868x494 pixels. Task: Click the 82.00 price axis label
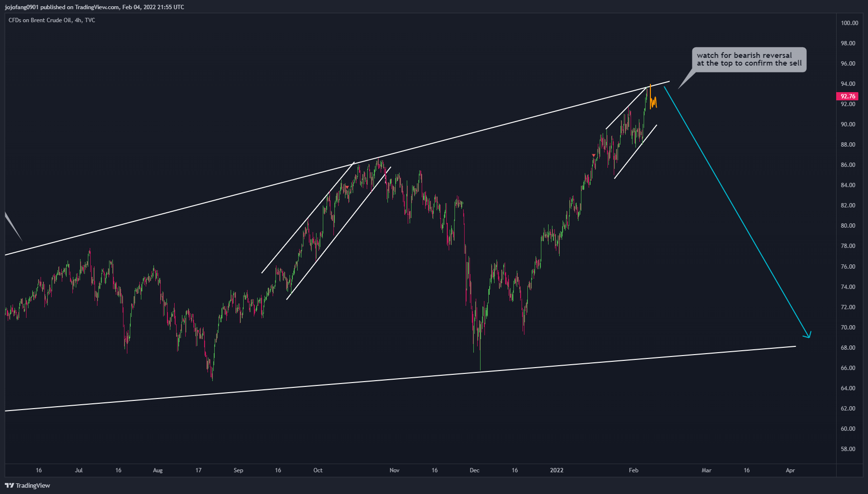coord(848,206)
